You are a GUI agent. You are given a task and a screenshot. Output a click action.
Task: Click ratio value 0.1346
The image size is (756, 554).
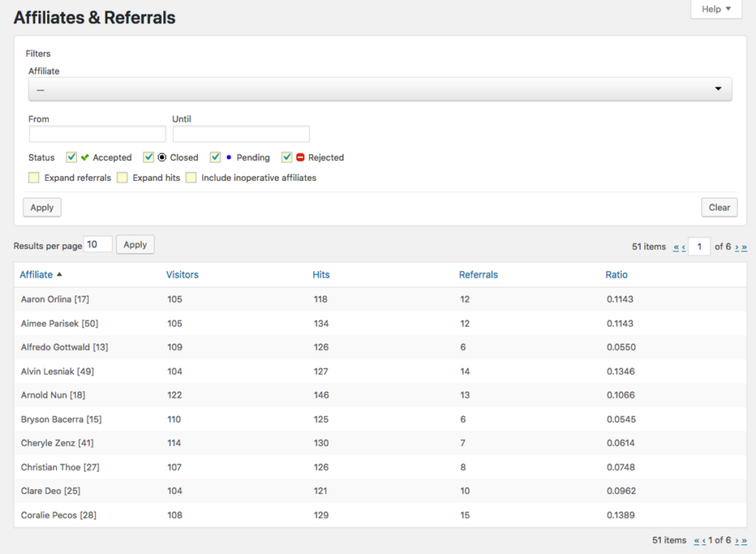(x=620, y=371)
